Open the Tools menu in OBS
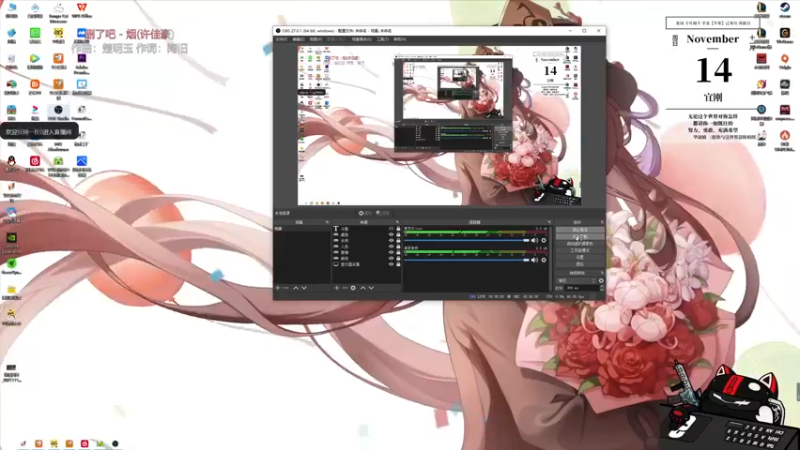This screenshot has height=450, width=800. [383, 39]
